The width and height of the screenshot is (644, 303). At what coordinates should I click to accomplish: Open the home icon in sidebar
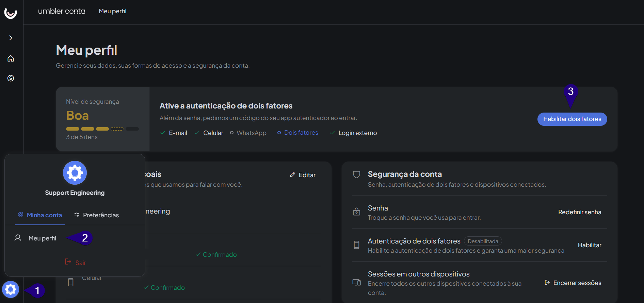[11, 58]
